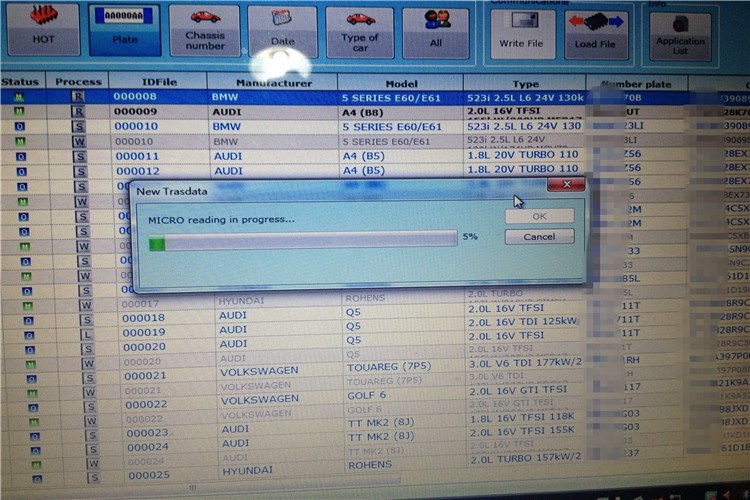This screenshot has width=750, height=500.
Task: Select IDFile 000008 cell
Action: coord(135,97)
